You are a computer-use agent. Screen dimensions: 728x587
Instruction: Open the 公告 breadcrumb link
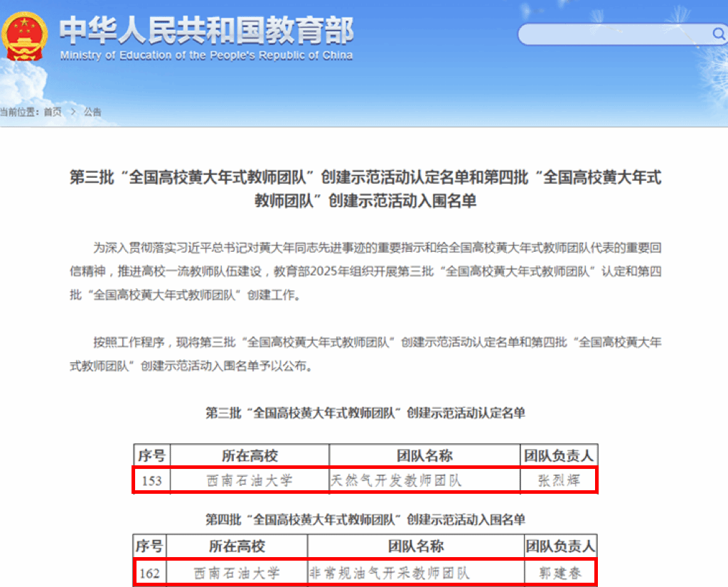pyautogui.click(x=92, y=112)
